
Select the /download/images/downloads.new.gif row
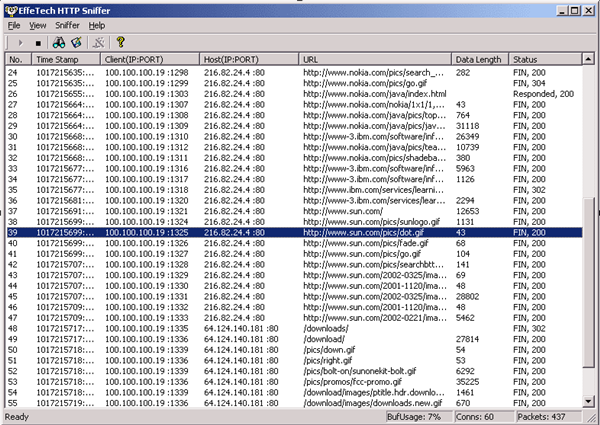295,403
